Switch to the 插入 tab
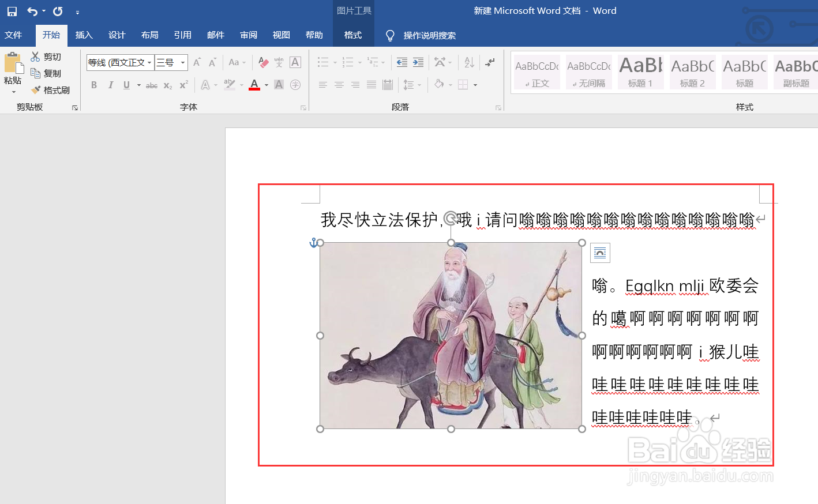Screen dimensions: 818x504 tap(84, 35)
